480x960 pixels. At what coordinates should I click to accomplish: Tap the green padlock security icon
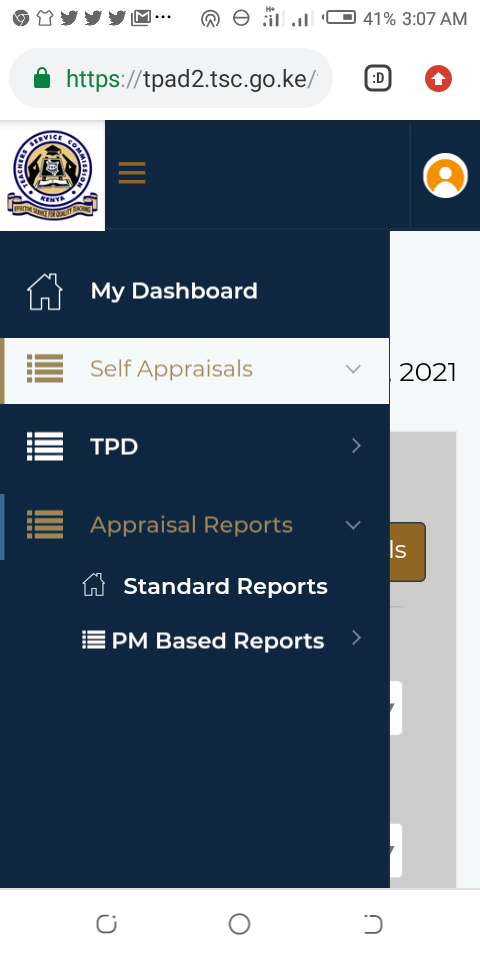(42, 78)
